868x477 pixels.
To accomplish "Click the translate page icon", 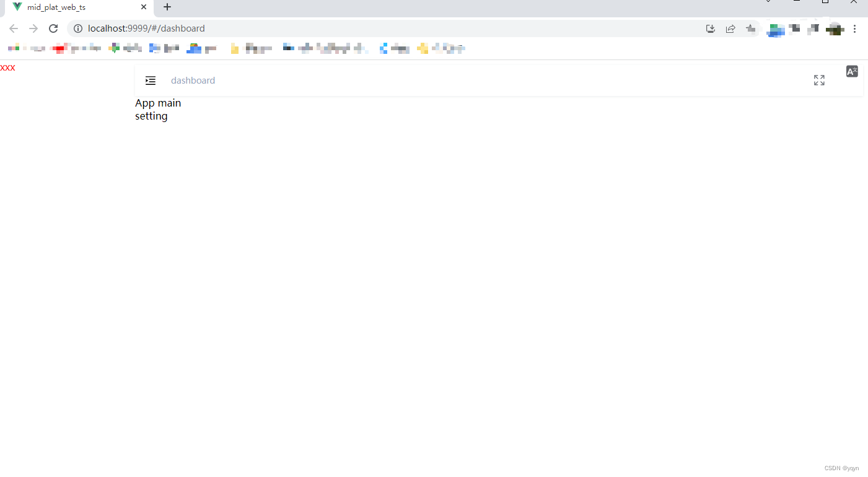I will tap(852, 71).
